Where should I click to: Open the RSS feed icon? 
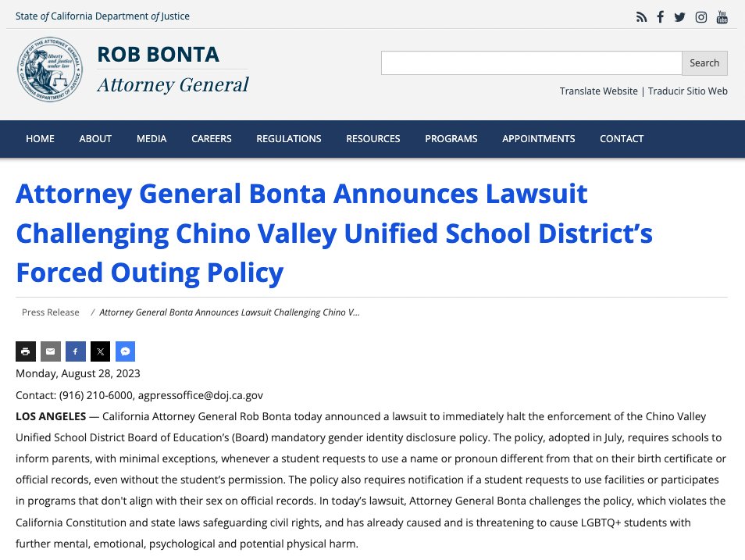[641, 18]
